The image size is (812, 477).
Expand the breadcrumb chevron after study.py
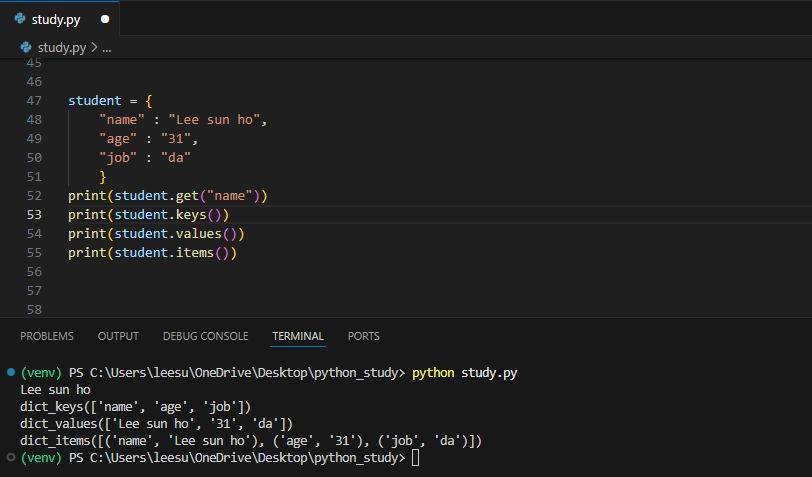94,48
